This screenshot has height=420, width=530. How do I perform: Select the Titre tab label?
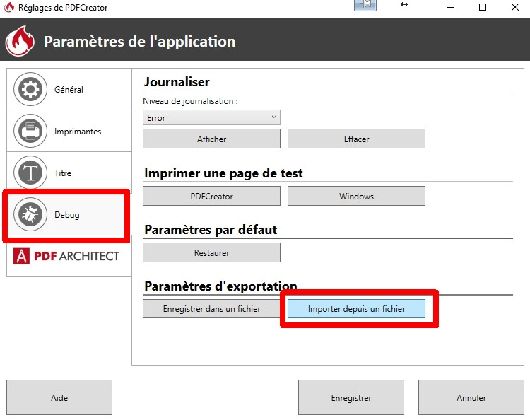tap(63, 173)
